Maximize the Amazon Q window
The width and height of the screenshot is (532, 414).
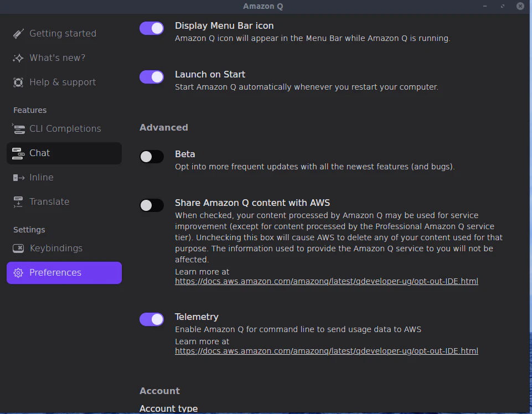pyautogui.click(x=503, y=6)
